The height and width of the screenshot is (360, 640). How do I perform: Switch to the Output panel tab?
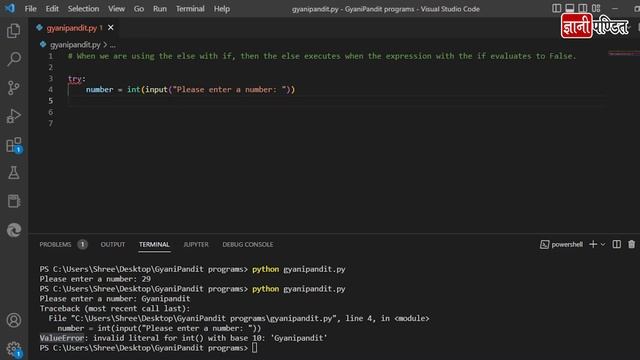point(113,244)
